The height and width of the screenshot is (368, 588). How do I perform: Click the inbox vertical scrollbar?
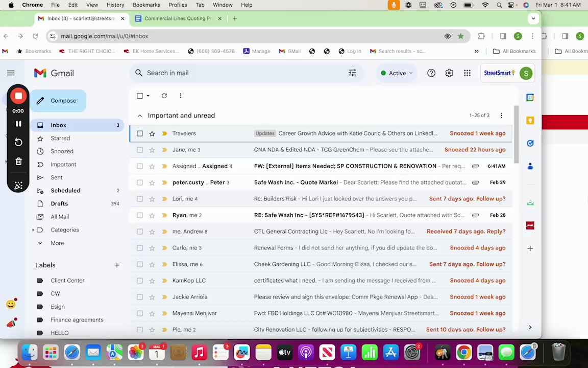coord(517,134)
